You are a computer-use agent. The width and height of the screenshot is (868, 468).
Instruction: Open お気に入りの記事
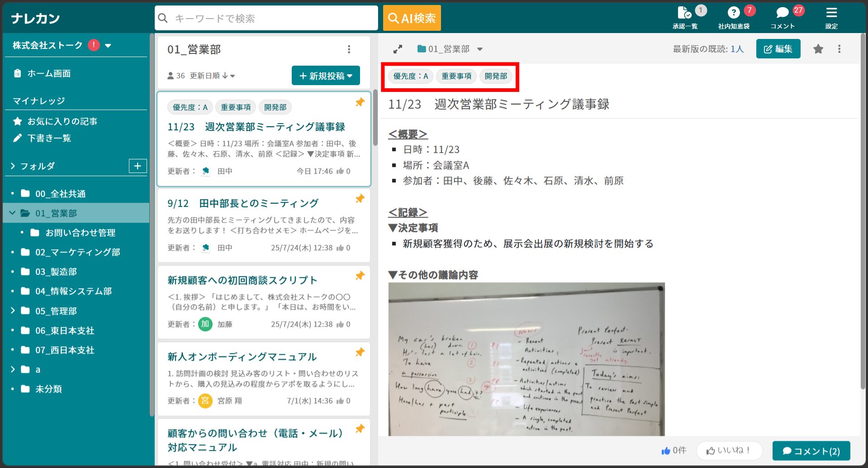pos(56,121)
